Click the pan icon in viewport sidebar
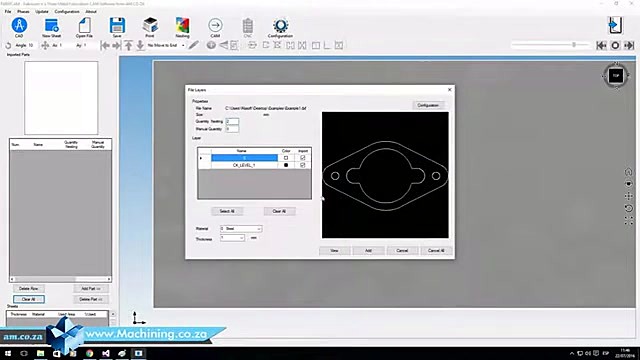Viewport: 640px width, 360px height. click(x=629, y=196)
